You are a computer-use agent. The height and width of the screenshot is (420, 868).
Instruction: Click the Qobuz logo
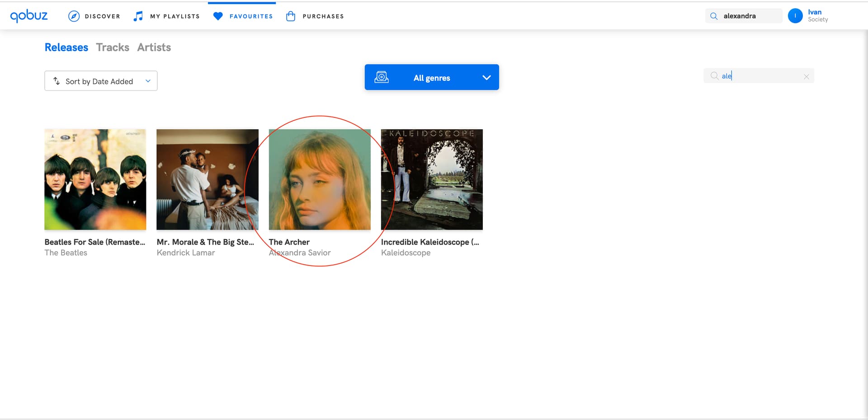coord(29,16)
